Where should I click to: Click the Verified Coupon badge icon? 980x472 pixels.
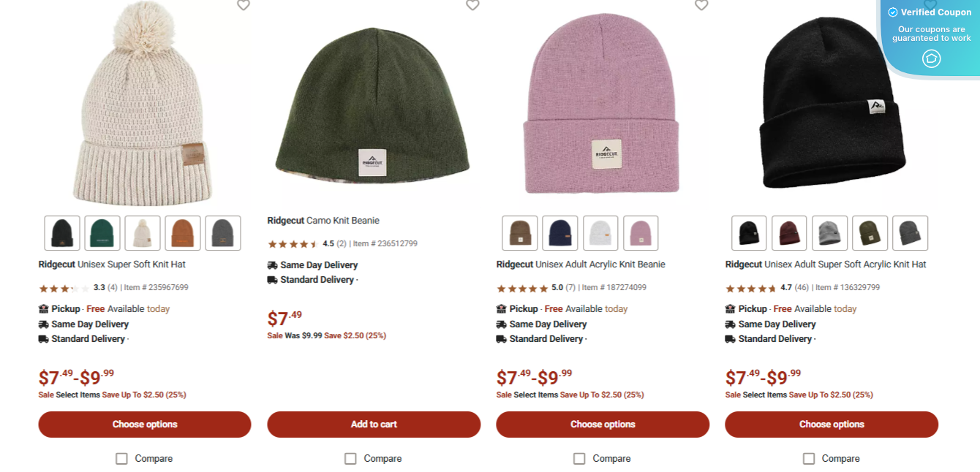[x=931, y=58]
